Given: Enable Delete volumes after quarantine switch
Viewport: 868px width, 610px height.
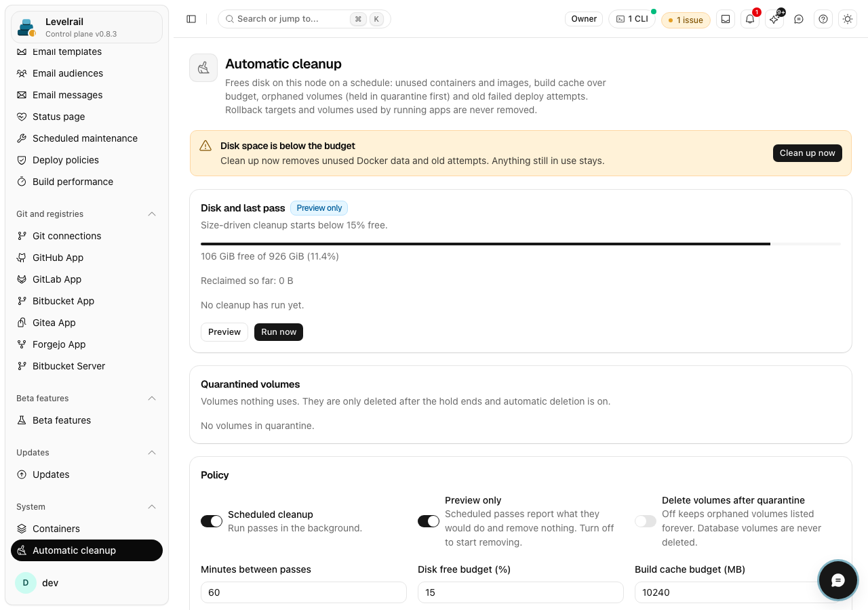Looking at the screenshot, I should [x=646, y=521].
